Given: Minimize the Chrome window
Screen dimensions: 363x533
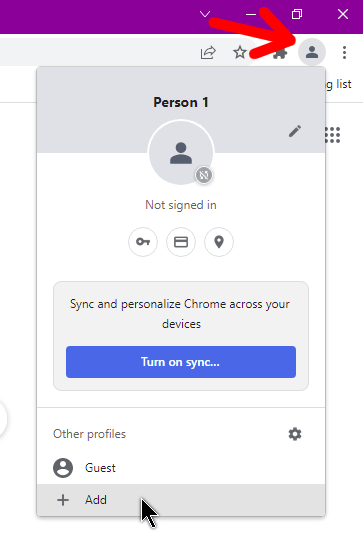Looking at the screenshot, I should click(251, 14).
